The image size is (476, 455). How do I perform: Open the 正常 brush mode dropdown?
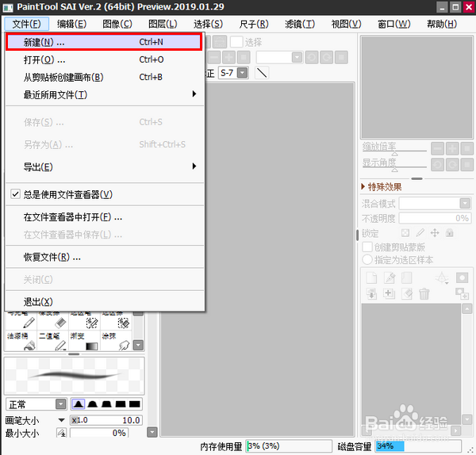(x=61, y=404)
